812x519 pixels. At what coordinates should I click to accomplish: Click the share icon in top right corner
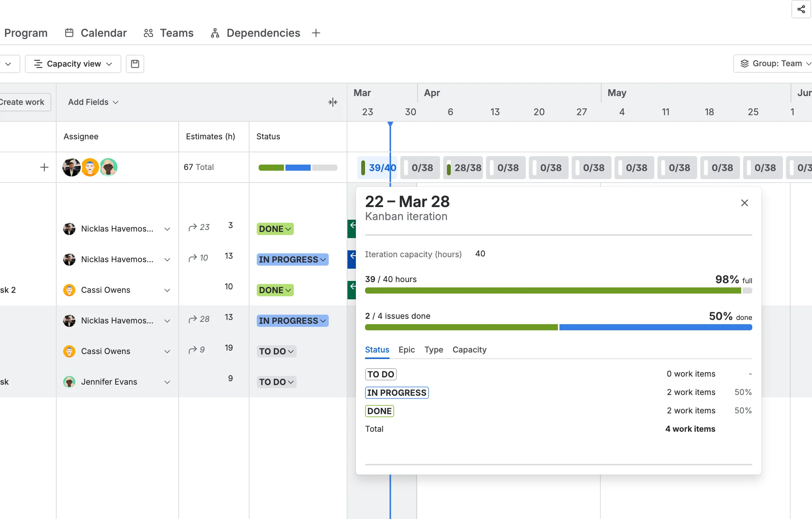tap(801, 9)
